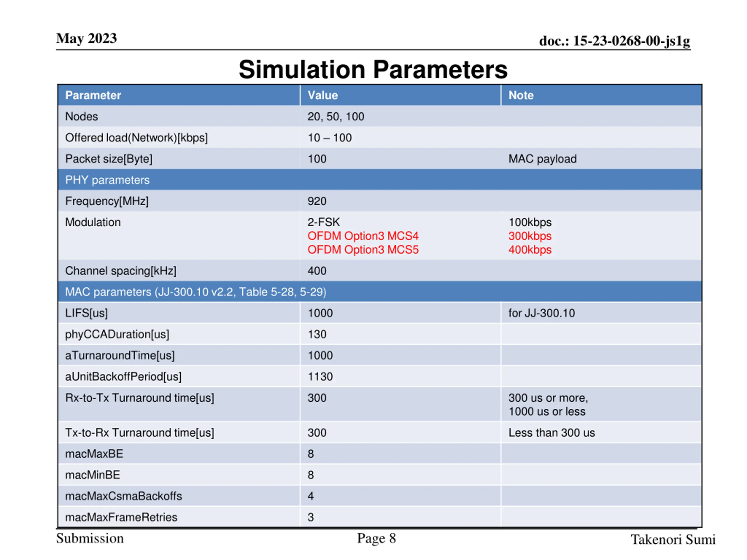Select the 'Packet size[Byte]' cell
Image resolution: width=747 pixels, height=560 pixels.
tap(179, 159)
